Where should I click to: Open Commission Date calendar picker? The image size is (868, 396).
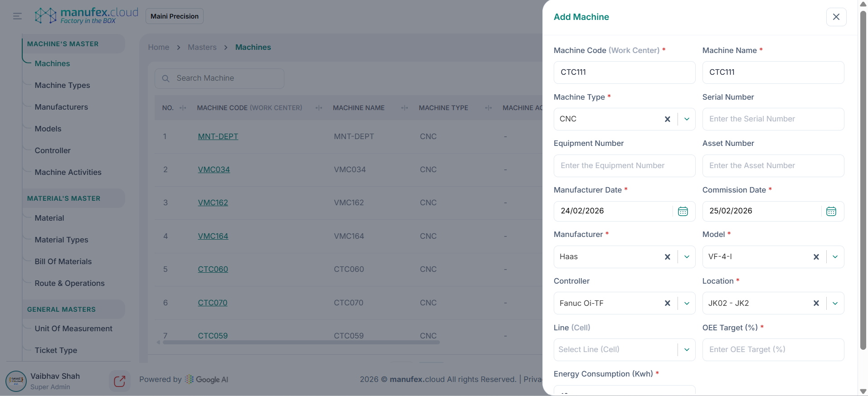831,211
